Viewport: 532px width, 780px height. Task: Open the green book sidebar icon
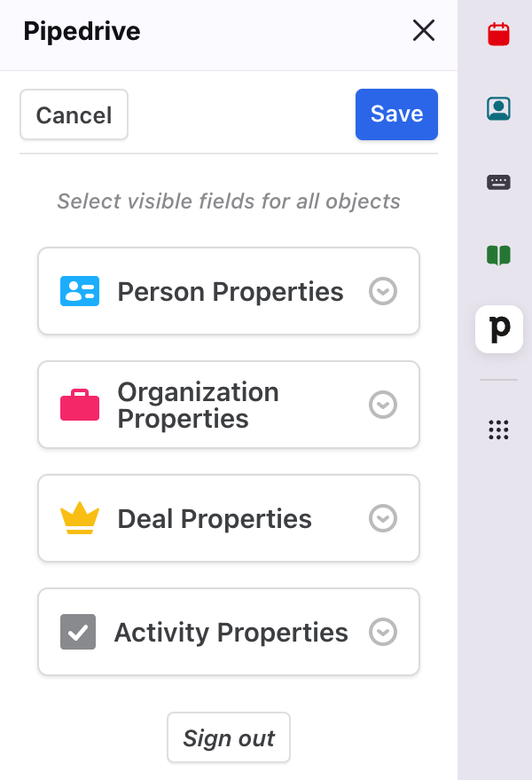[498, 256]
